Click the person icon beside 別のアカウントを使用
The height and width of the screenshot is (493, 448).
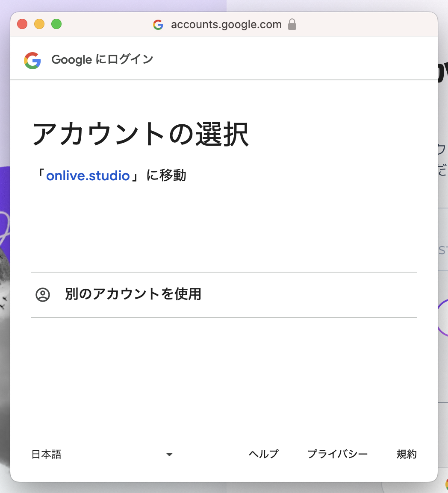(x=43, y=295)
